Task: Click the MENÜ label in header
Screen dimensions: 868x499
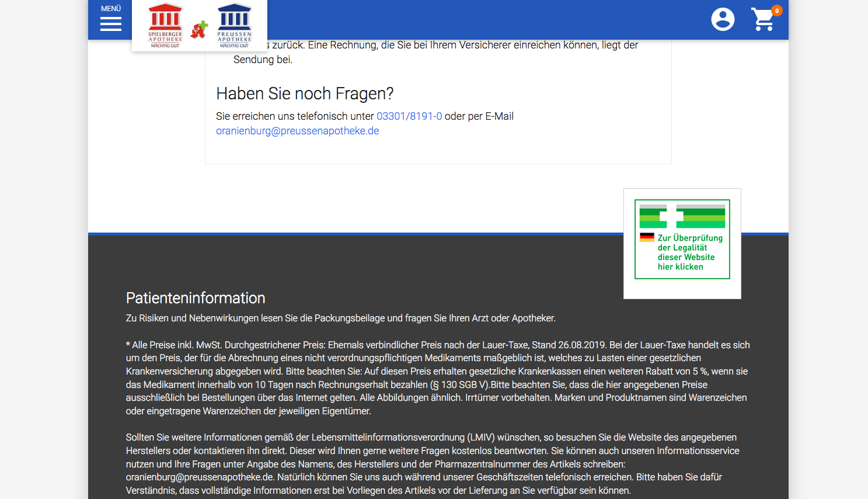Action: point(111,9)
